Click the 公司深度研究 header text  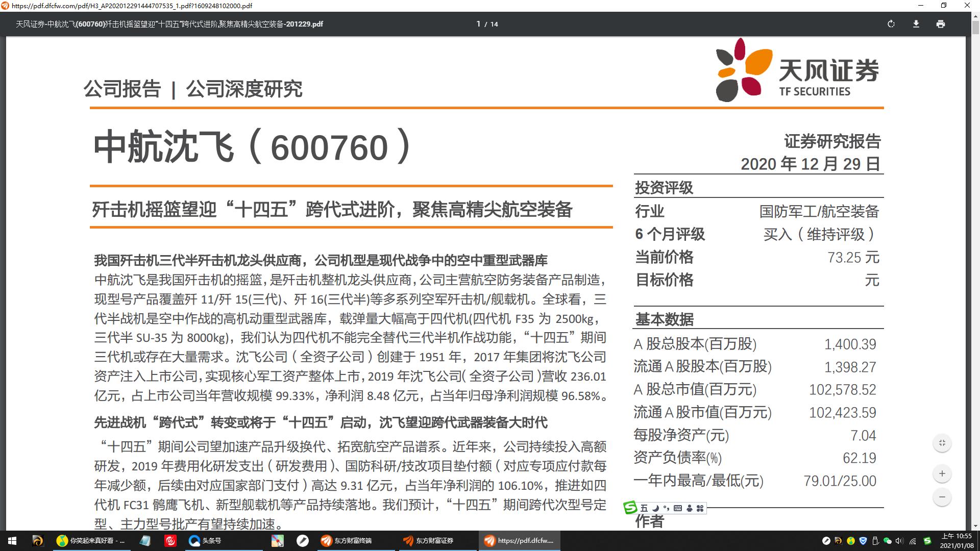click(x=244, y=89)
